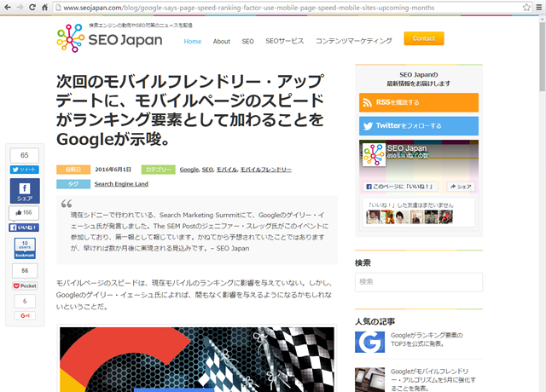Go to the SEOサービス menu item

(x=284, y=41)
